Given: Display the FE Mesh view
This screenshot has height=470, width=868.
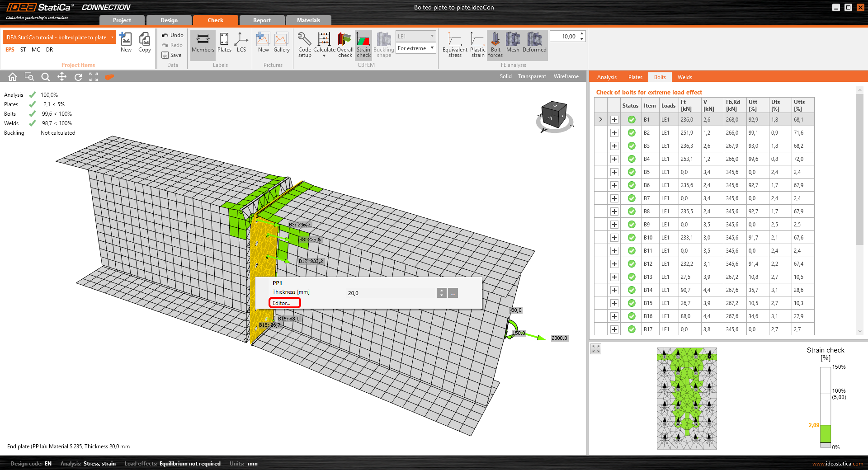Looking at the screenshot, I should [x=513, y=44].
